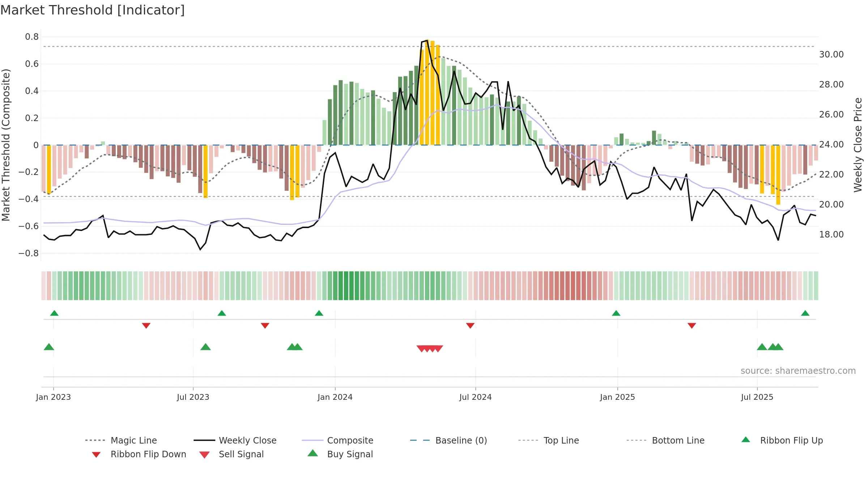Click the ribbon flip up marker at Jan 2025
Screen dimensions: 868x488
click(x=616, y=313)
